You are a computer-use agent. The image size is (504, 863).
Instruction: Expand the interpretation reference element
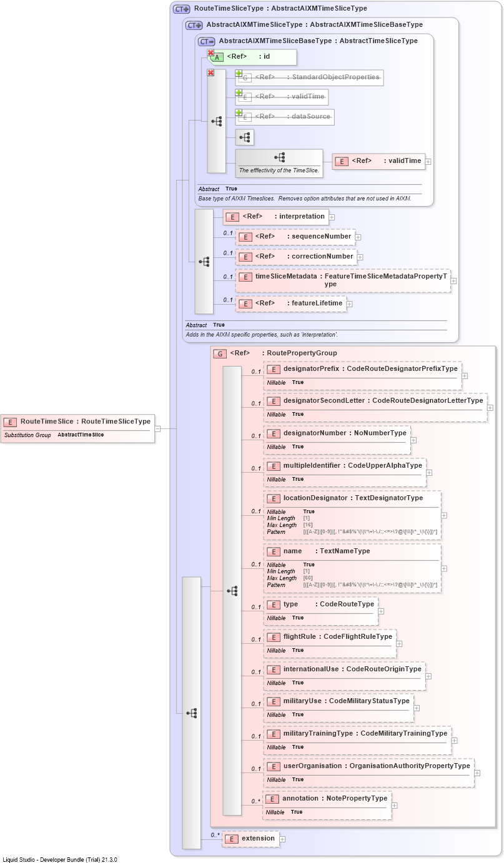332,217
